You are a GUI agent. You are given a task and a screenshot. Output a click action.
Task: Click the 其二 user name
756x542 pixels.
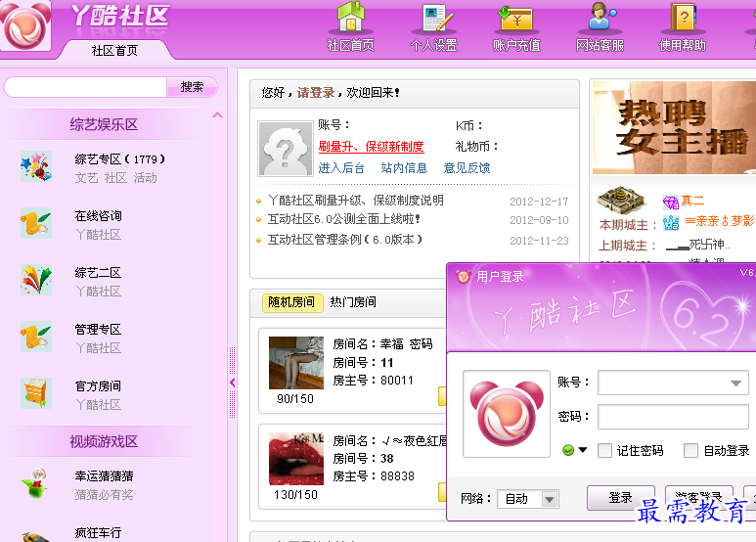tap(692, 201)
